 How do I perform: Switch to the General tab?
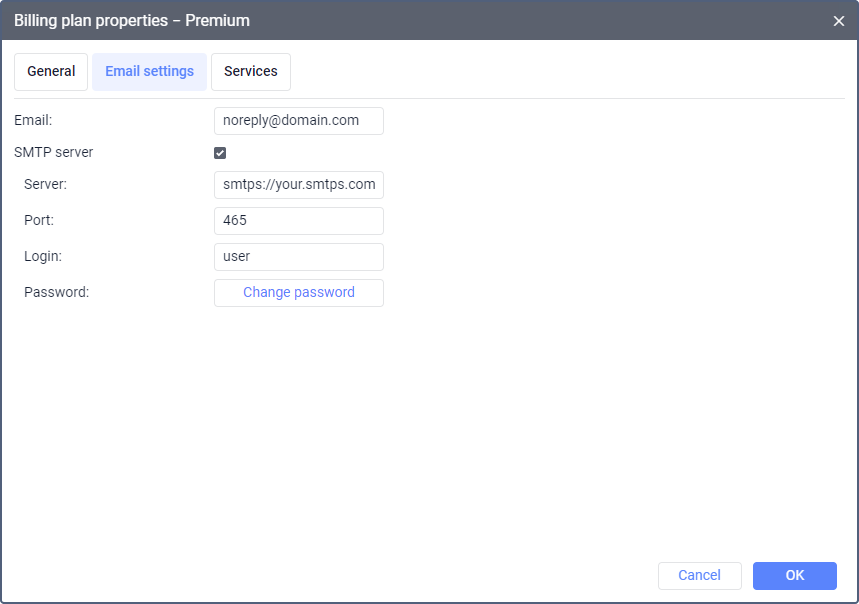tap(51, 72)
